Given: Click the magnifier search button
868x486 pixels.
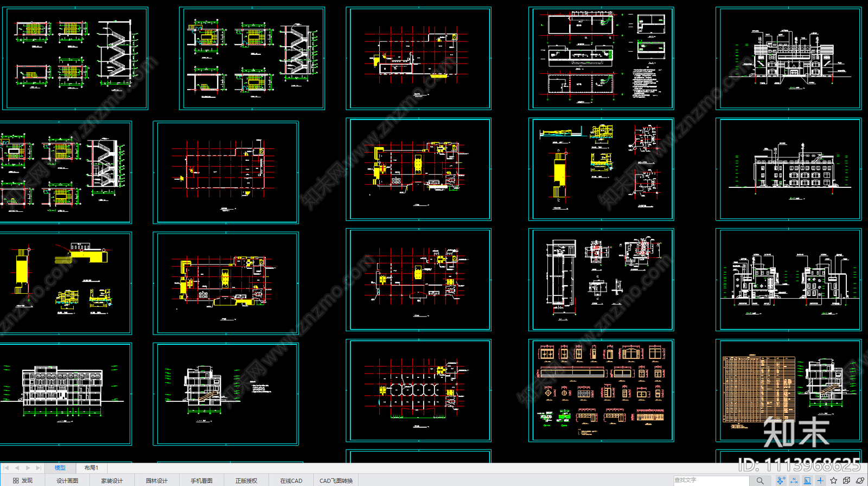Looking at the screenshot, I should 760,481.
